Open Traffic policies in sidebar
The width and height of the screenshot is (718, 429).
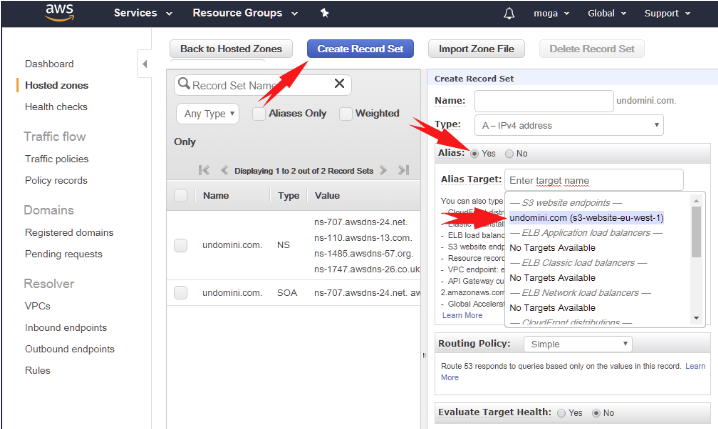tap(57, 159)
